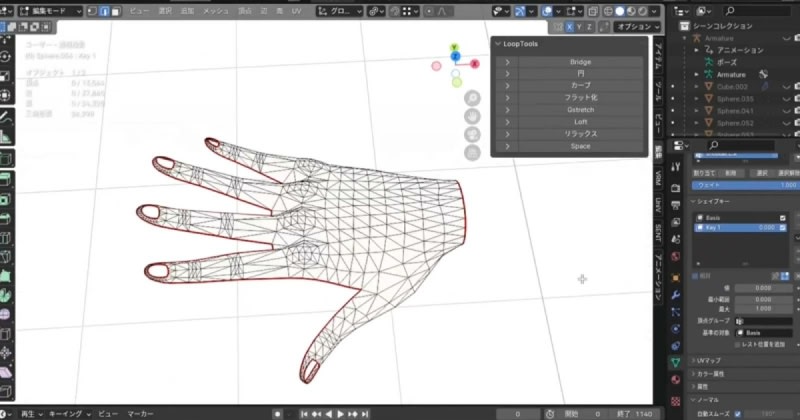
Task: Toggle the Key 1 shape key checkbox
Action: 782,227
